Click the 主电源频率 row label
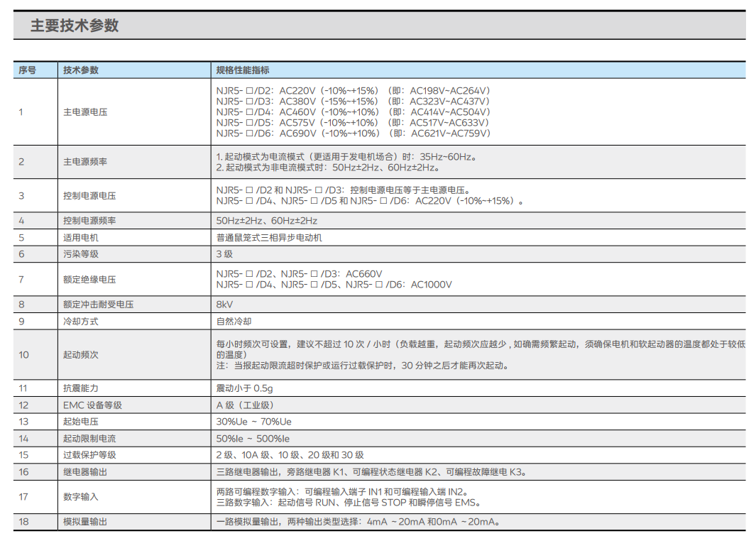The width and height of the screenshot is (756, 536). (x=85, y=162)
